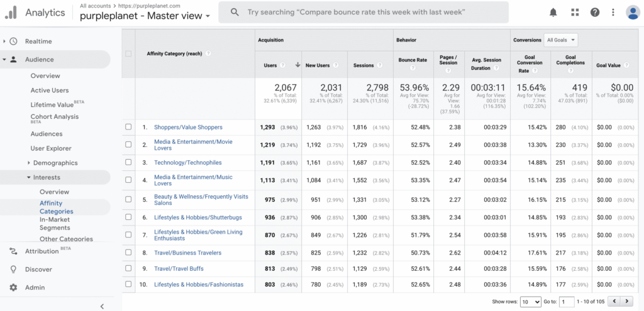Screen dimensions: 644x311
Task: Click help icon beside Goal Value header
Action: click(626, 65)
